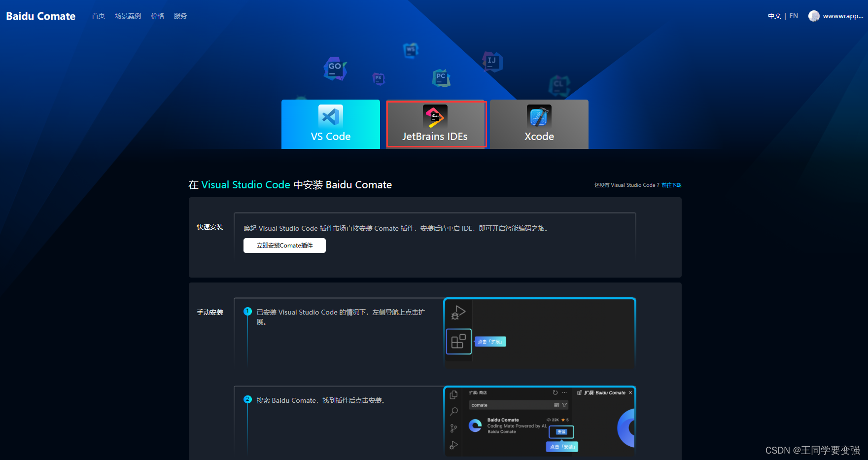Click the IntelliJ IJ icon

[x=492, y=62]
